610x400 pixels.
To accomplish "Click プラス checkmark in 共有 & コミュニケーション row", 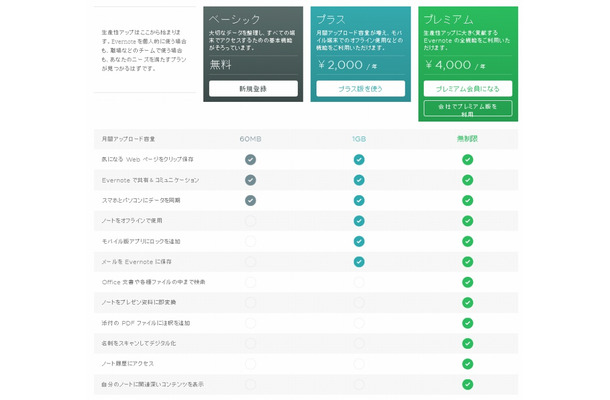I will point(359,180).
